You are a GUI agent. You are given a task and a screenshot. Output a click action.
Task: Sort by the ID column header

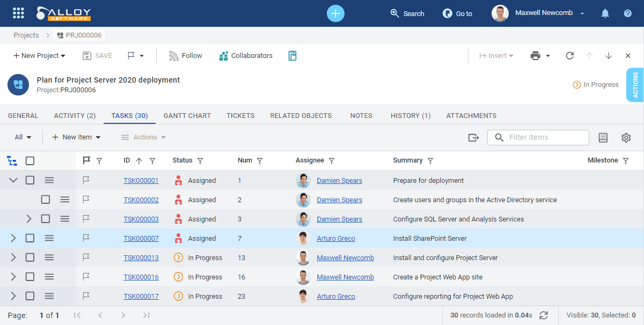[127, 160]
